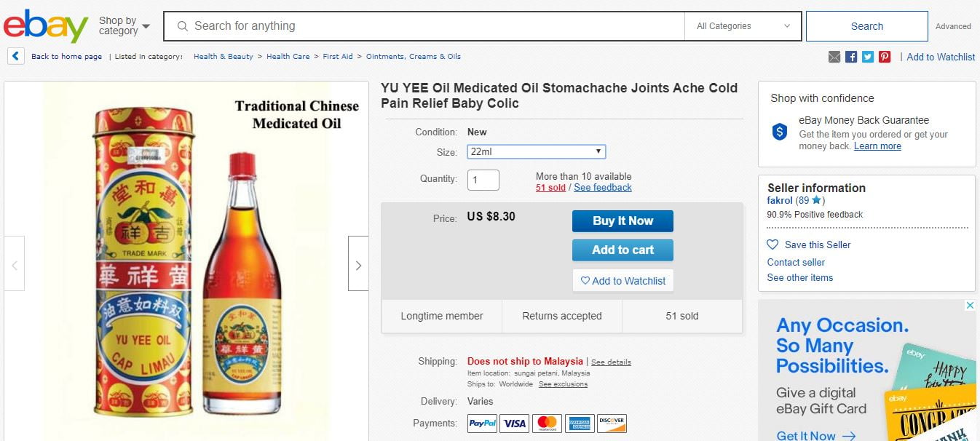980x441 pixels.
Task: Click the ad info icon
Action: point(970,306)
